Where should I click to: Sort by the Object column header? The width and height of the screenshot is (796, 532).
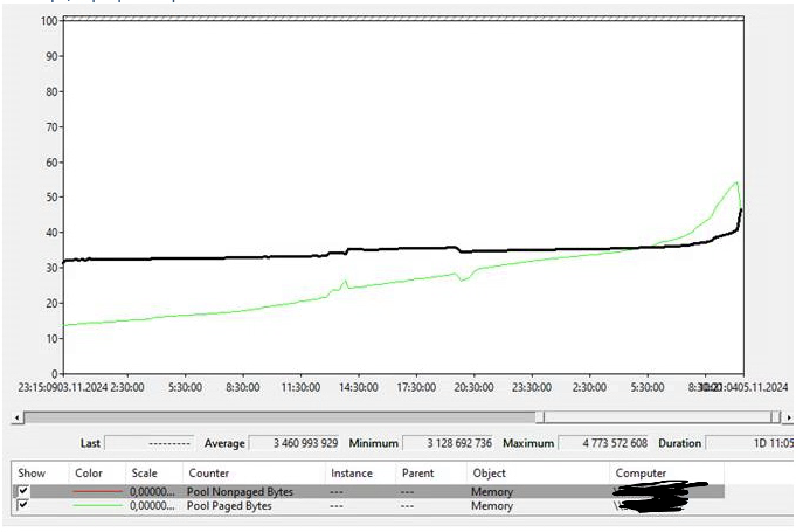[x=489, y=473]
